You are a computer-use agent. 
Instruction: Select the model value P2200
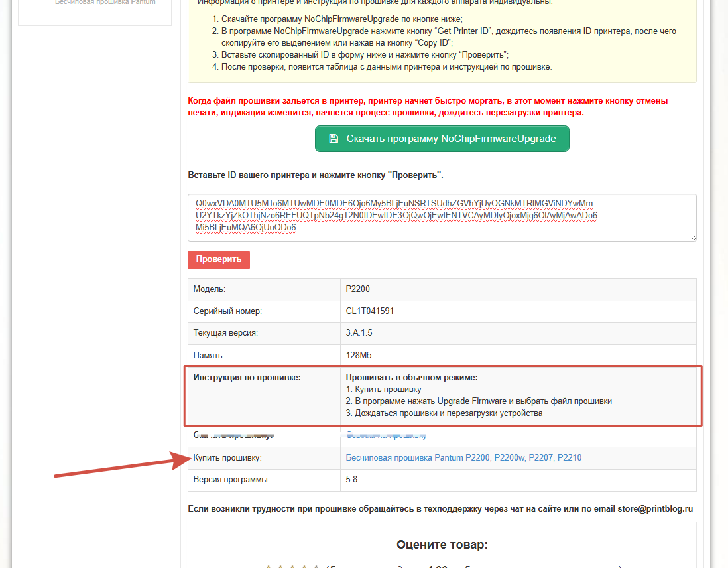click(358, 289)
